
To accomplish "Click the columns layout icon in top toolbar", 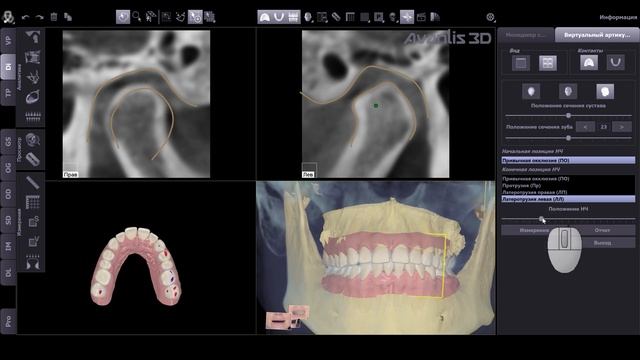I will point(350,17).
